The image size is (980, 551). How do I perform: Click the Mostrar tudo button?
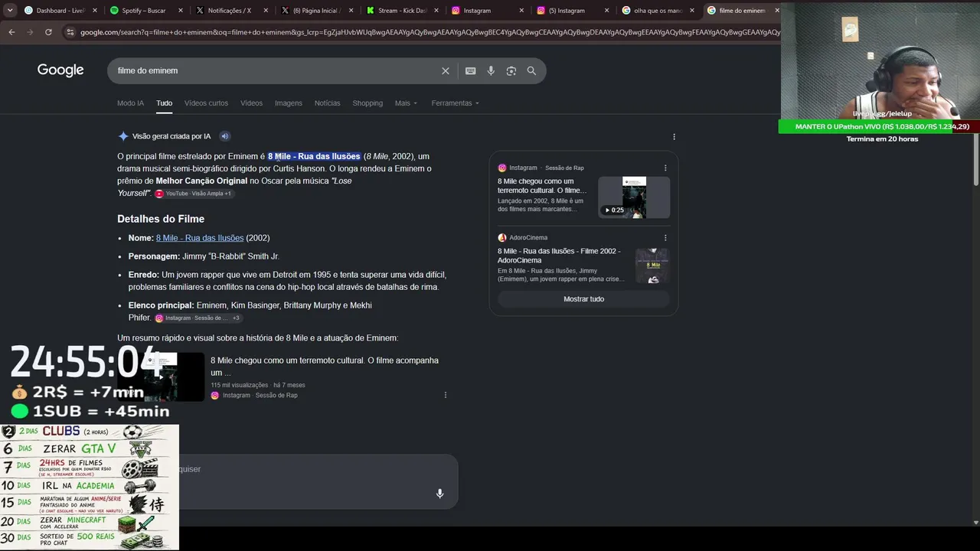583,299
